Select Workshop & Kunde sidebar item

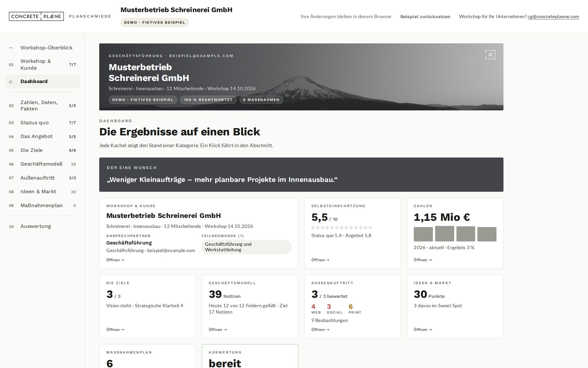pos(43,64)
